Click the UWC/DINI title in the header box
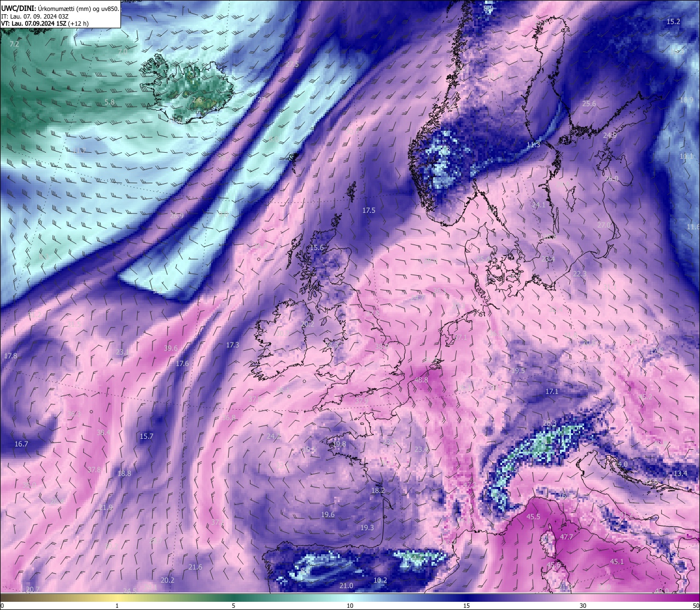 [x=19, y=8]
